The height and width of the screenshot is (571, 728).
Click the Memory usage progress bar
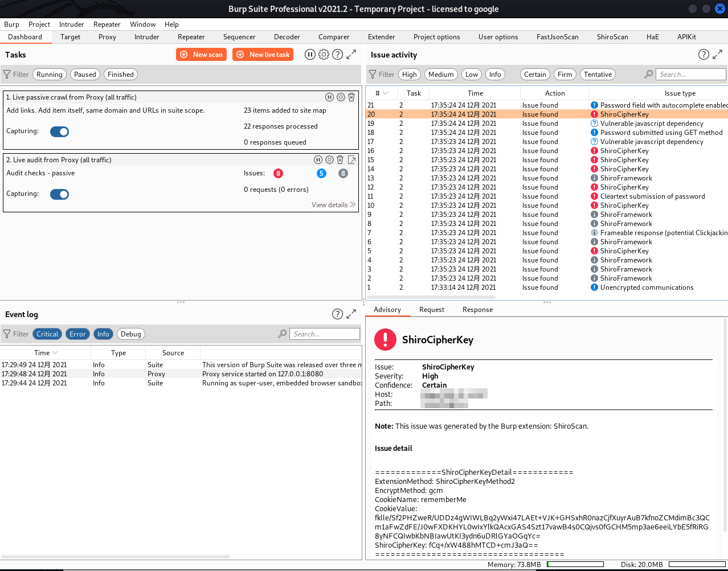pos(575,564)
